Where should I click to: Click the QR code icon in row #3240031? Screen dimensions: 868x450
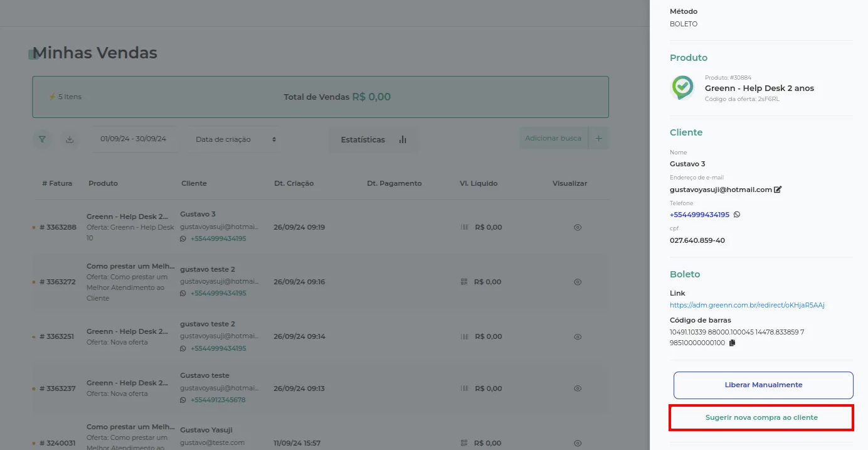click(x=464, y=443)
